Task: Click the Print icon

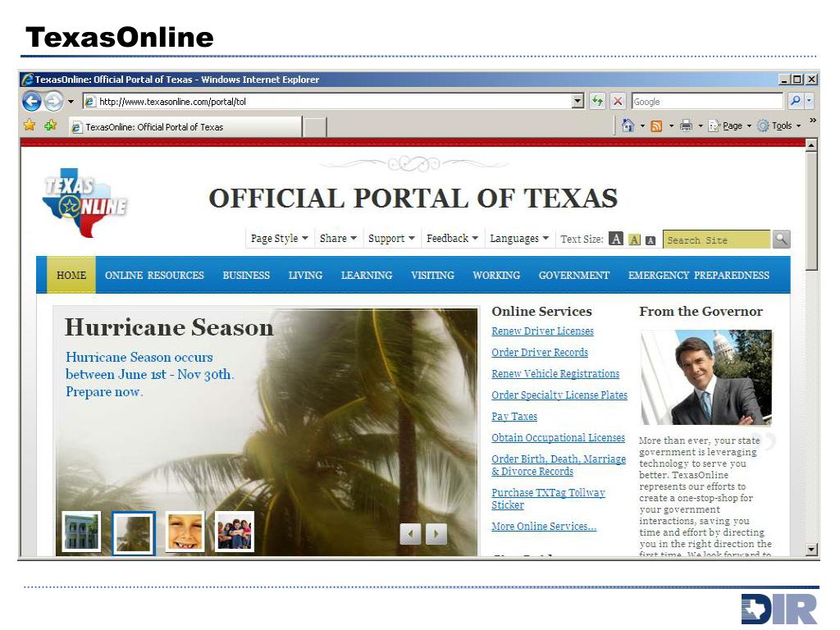Action: (686, 126)
